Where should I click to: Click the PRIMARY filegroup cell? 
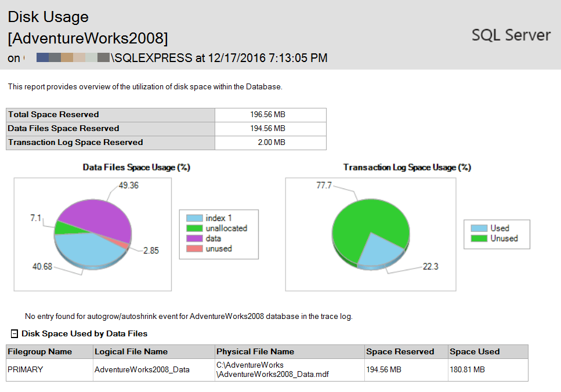pos(49,370)
